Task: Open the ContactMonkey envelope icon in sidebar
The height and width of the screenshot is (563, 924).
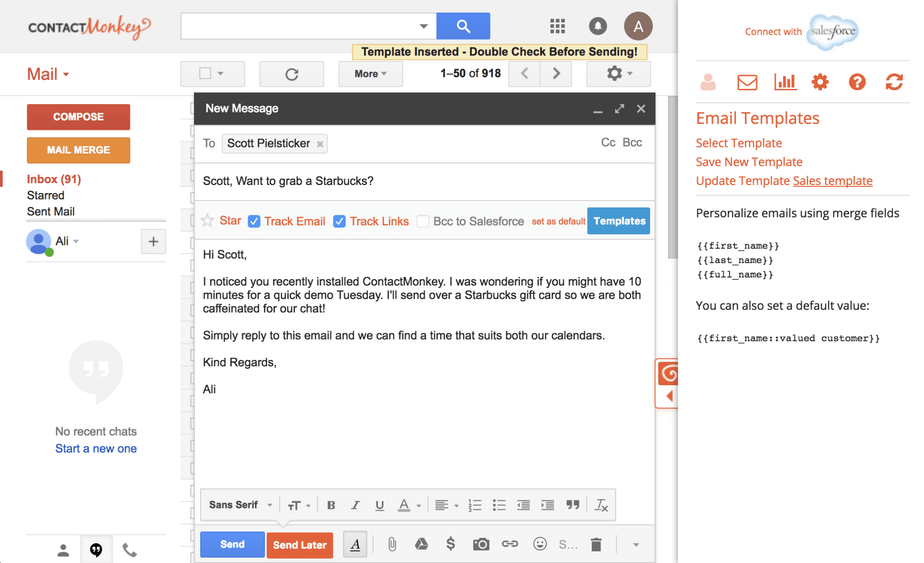Action: 747,83
